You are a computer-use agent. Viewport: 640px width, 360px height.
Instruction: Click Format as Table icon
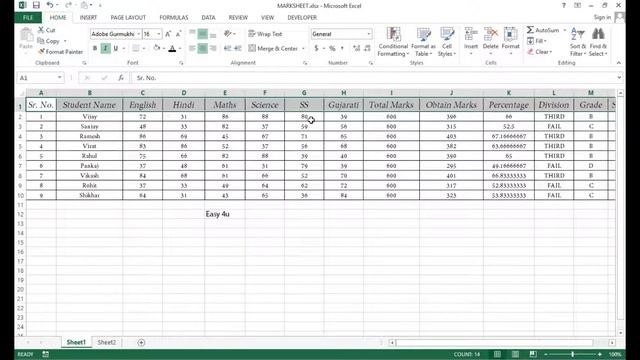click(424, 34)
